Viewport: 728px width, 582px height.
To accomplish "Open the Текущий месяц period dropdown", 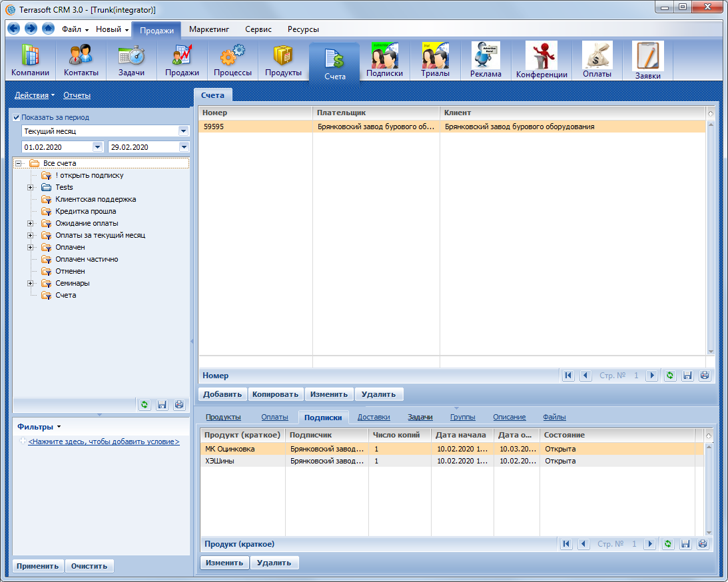I will (x=183, y=131).
